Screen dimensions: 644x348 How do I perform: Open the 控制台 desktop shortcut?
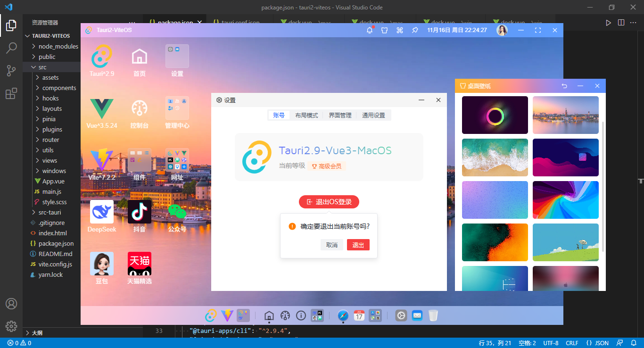[139, 108]
